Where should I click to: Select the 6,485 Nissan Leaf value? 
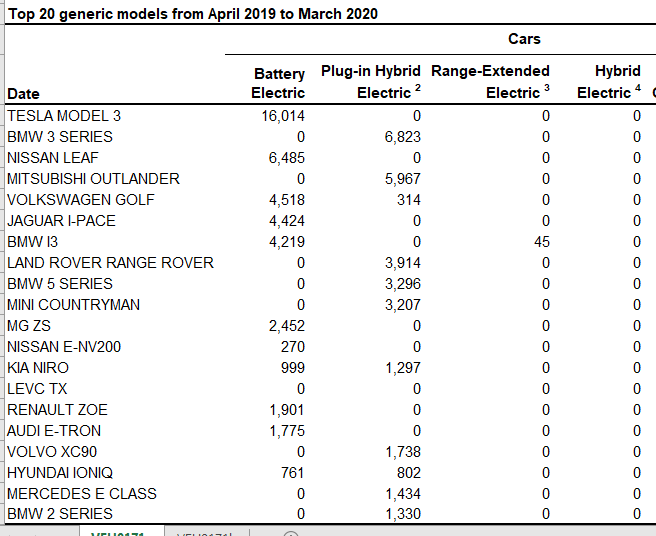point(287,158)
